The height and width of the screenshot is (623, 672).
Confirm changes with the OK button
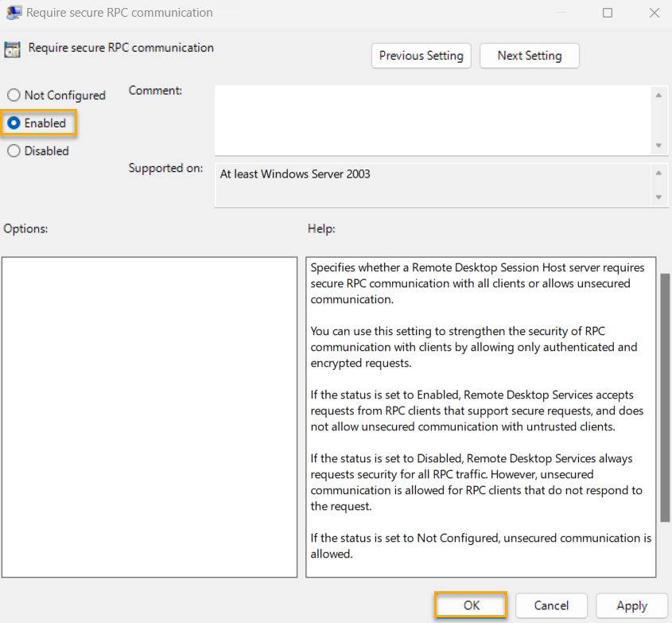pos(470,605)
